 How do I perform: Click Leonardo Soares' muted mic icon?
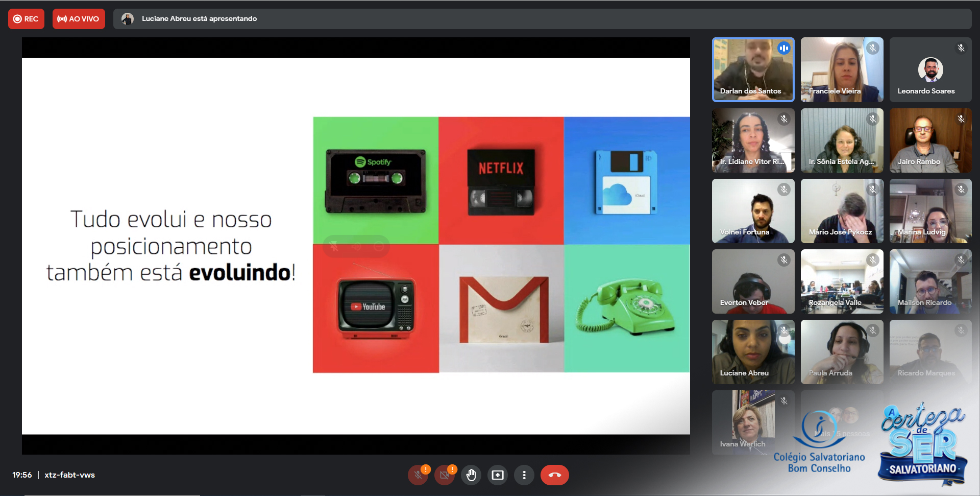click(x=961, y=48)
